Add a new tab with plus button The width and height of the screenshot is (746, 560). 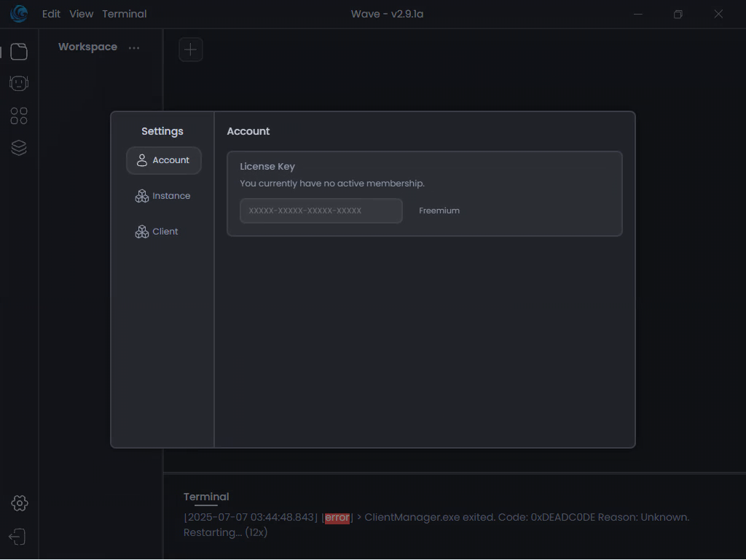click(x=191, y=50)
